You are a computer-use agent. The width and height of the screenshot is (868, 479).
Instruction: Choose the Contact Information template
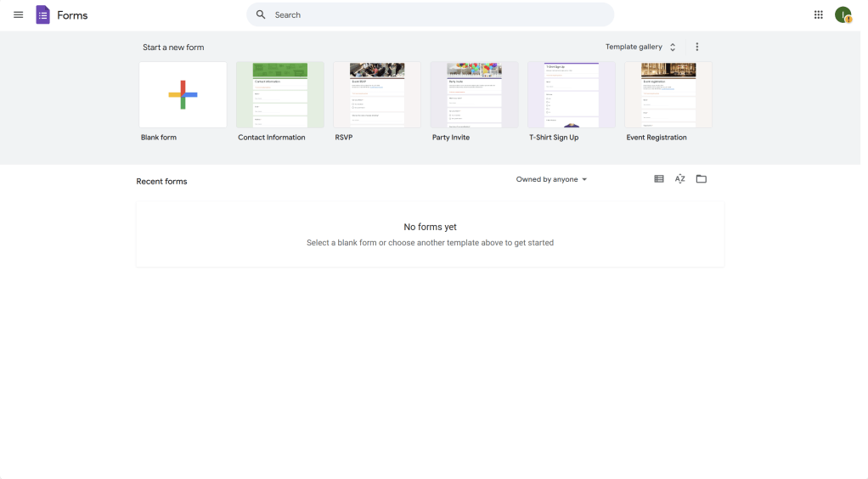click(x=279, y=95)
